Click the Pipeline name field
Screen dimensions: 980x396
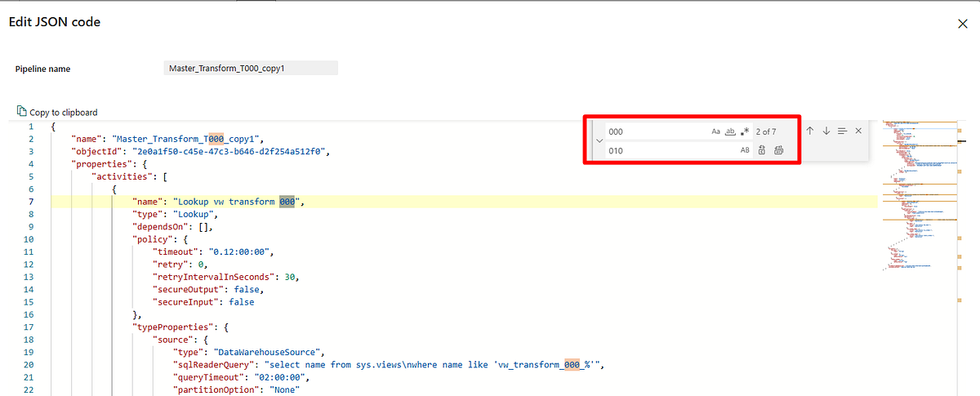[250, 69]
